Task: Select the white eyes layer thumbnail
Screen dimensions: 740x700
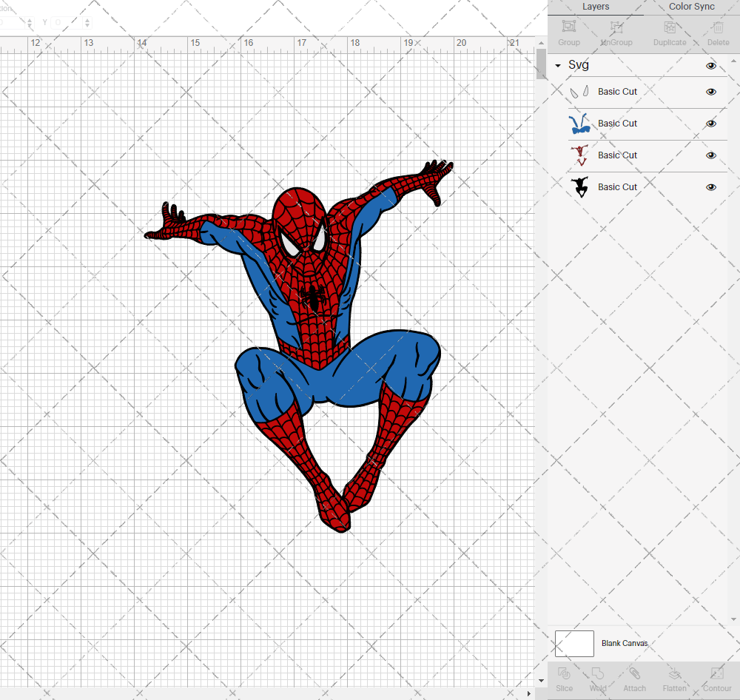Action: coord(579,92)
